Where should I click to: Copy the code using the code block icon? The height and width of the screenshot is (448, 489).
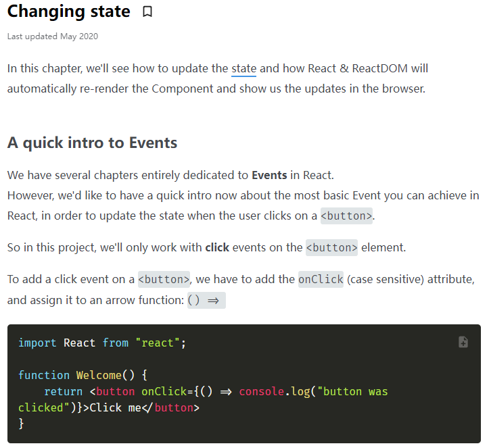(x=463, y=342)
